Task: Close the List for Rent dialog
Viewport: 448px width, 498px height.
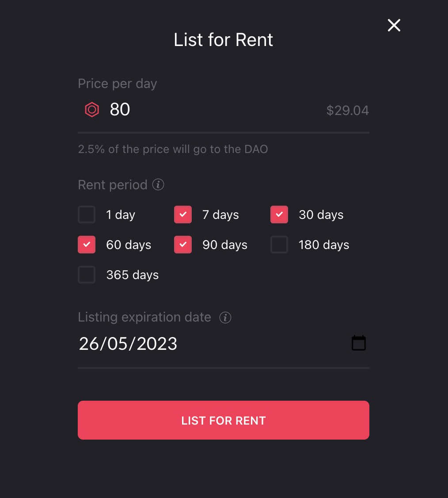Action: (394, 26)
